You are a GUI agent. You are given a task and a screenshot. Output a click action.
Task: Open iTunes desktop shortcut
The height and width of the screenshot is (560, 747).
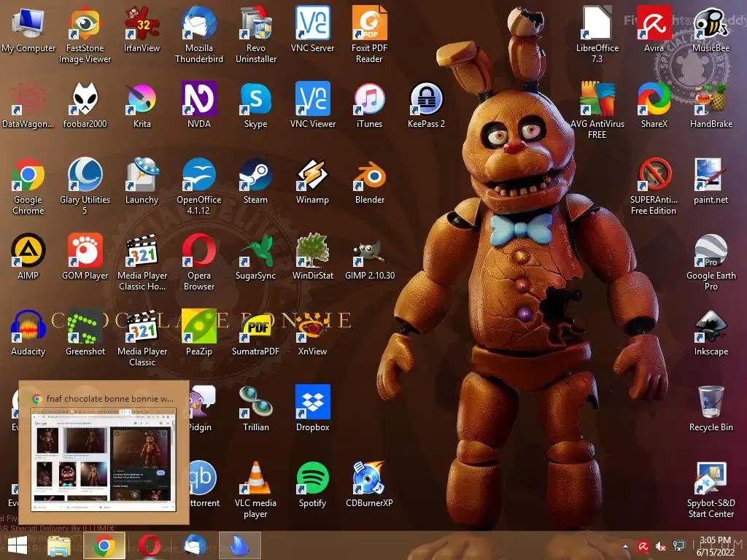pos(369,106)
